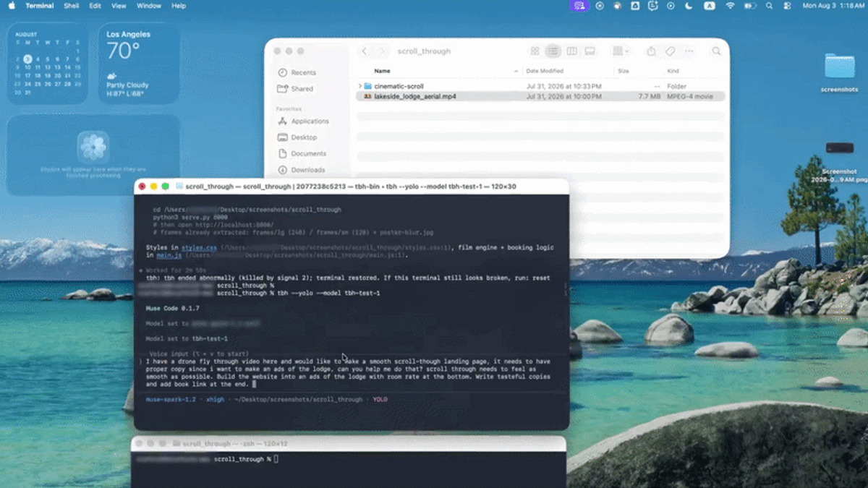
Task: Click the lower zsh terminal title bar
Action: point(349,444)
